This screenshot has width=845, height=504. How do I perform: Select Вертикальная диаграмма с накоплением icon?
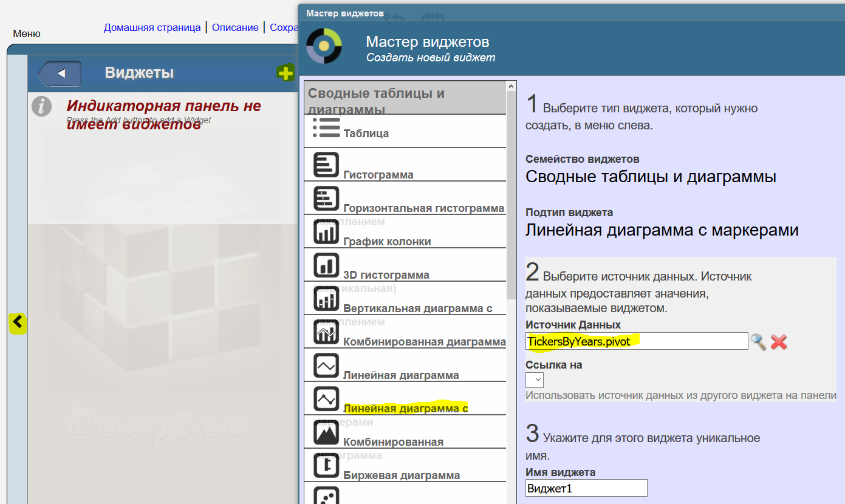[x=326, y=298]
